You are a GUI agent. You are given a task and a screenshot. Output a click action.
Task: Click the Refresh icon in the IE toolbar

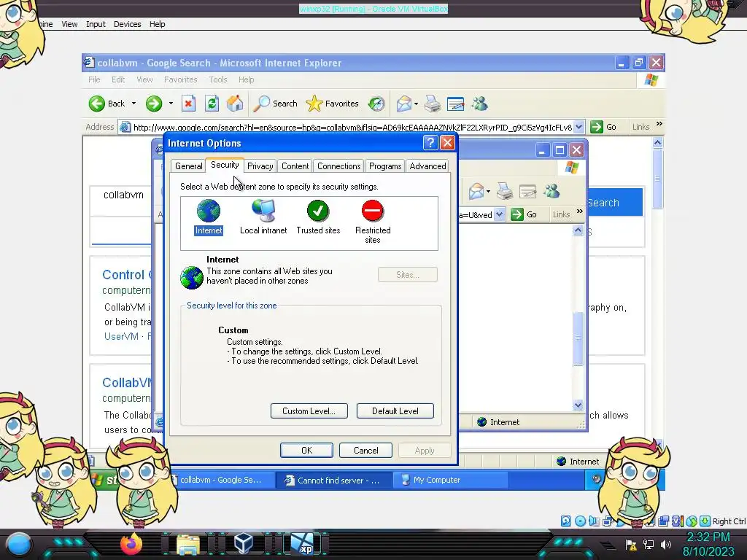click(212, 104)
